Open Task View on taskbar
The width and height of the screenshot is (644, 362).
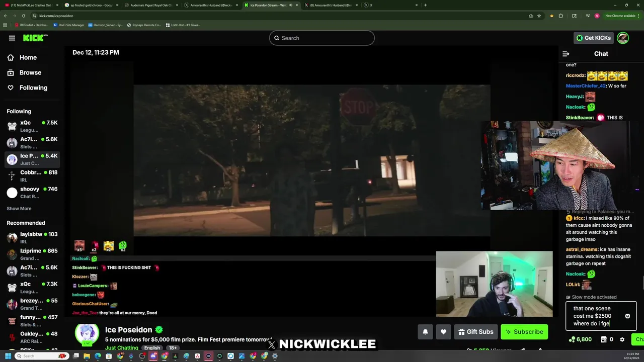tap(75, 356)
